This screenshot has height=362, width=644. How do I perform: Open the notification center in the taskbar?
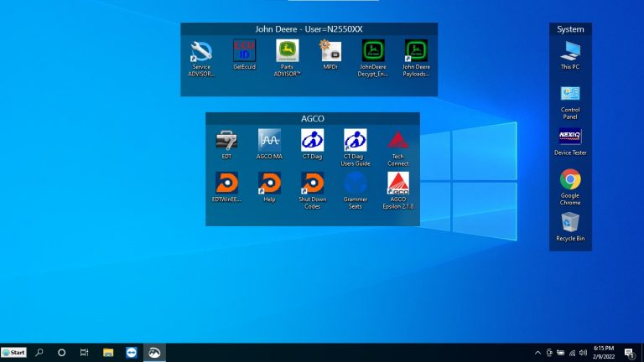(629, 353)
